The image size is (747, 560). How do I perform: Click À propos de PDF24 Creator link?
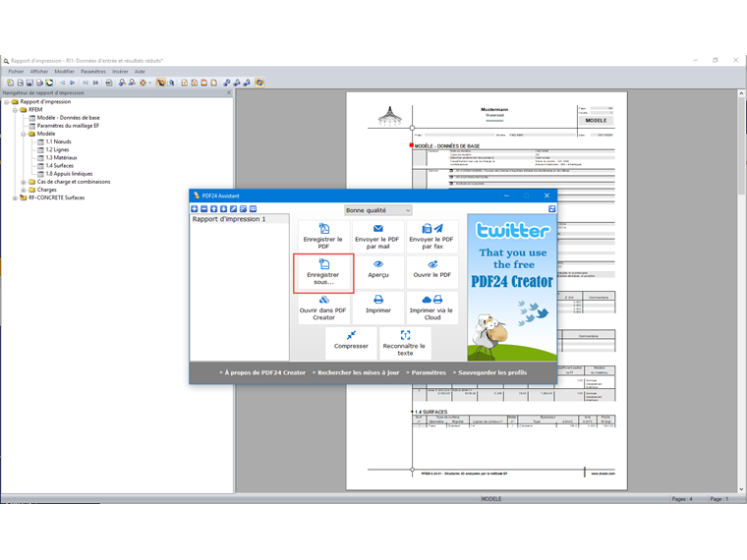tap(264, 373)
